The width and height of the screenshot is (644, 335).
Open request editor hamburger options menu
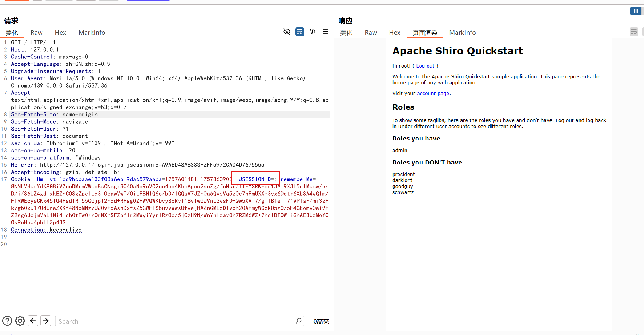325,32
